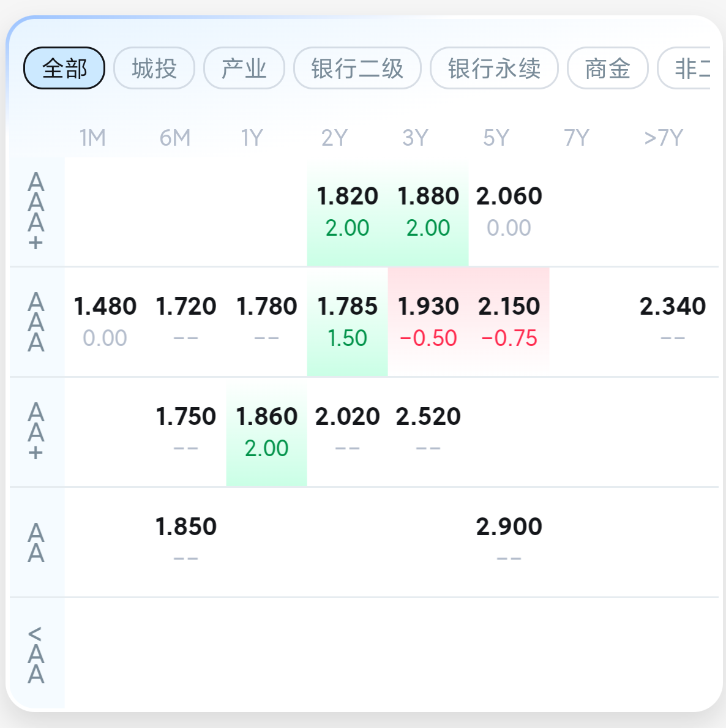Select the AA+ 3Y yield 2.520
The width and height of the screenshot is (726, 728).
point(428,432)
